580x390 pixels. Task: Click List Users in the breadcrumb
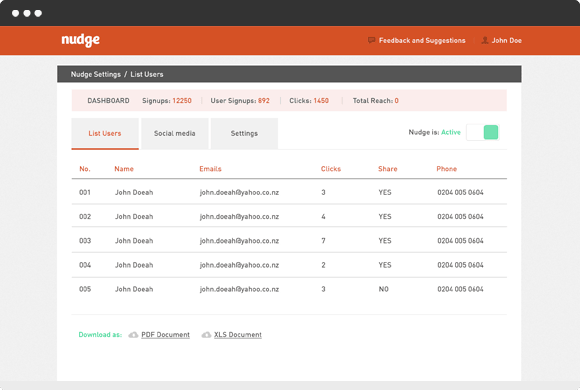(147, 74)
